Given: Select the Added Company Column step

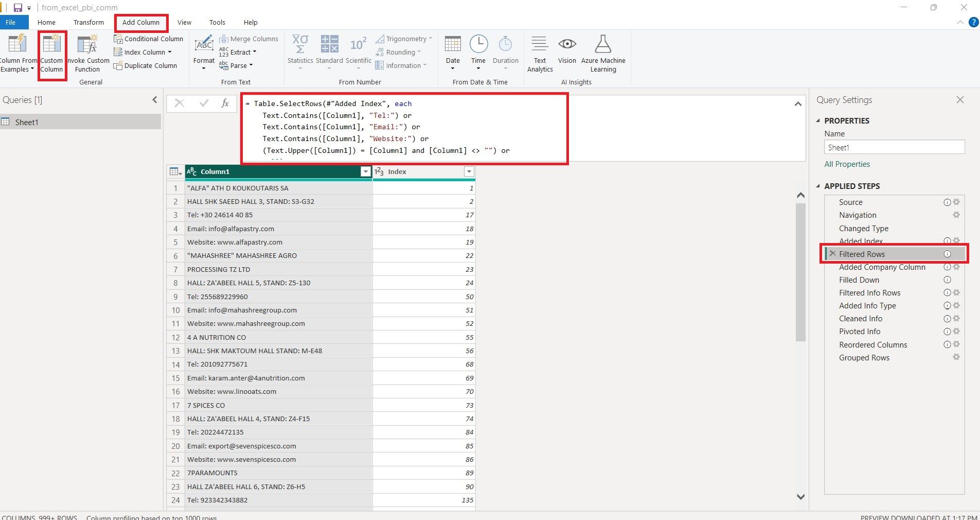Looking at the screenshot, I should point(882,267).
